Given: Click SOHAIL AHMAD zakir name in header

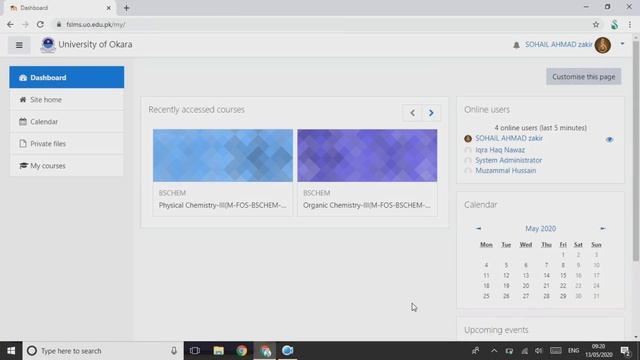Looking at the screenshot, I should tap(558, 44).
